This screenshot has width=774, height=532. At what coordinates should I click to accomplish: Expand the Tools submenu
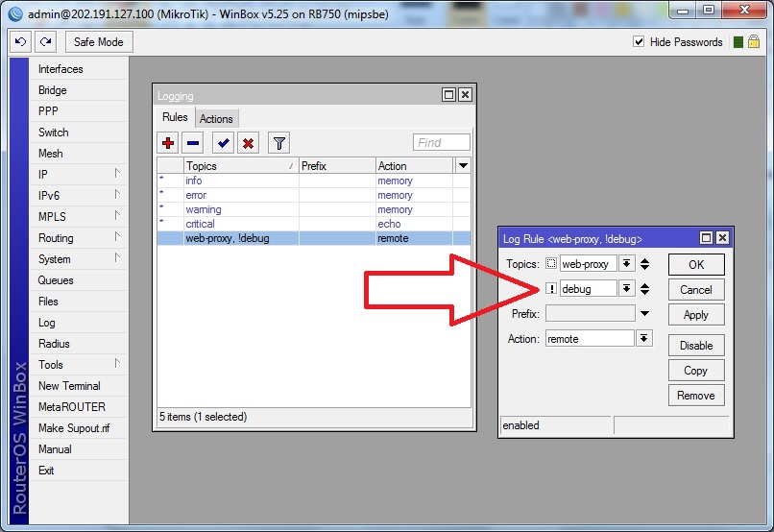click(117, 364)
